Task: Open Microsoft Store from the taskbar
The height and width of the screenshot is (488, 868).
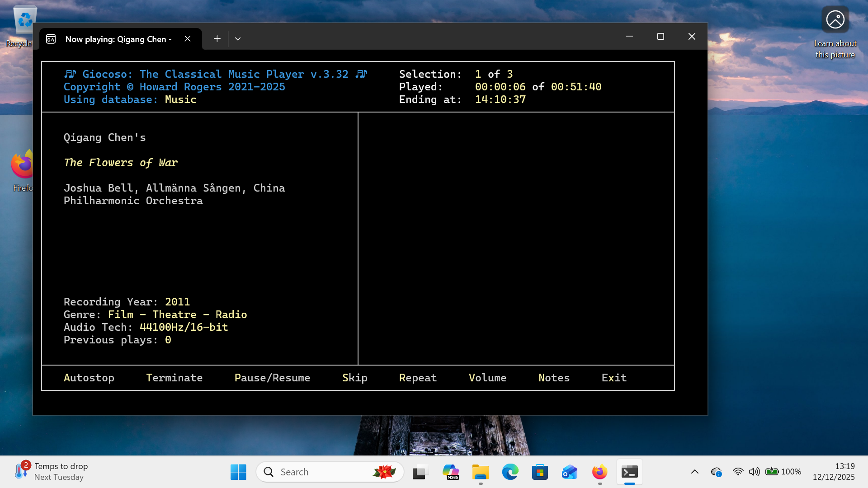Action: pyautogui.click(x=540, y=472)
